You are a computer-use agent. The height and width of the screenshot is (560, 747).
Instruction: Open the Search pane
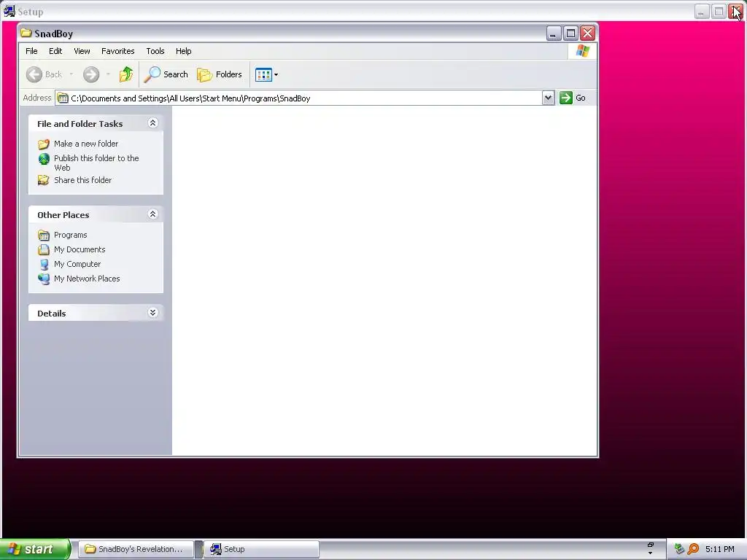pos(166,74)
